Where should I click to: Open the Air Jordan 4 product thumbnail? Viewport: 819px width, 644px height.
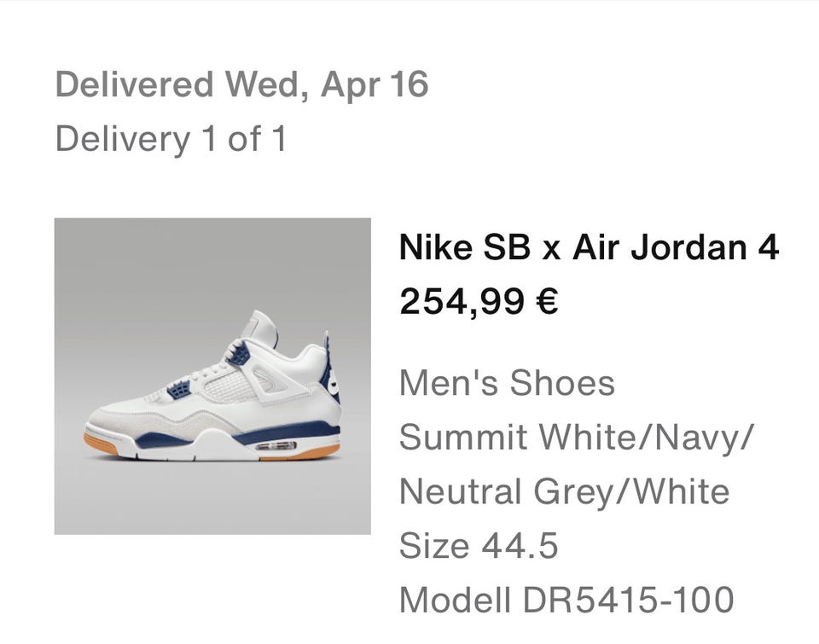pos(212,376)
